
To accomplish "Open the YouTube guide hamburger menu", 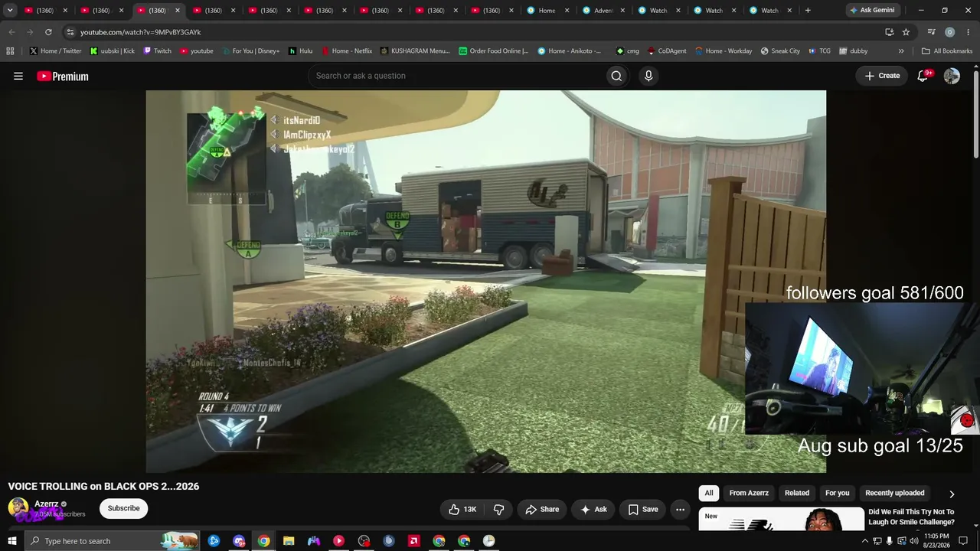I will pos(18,76).
